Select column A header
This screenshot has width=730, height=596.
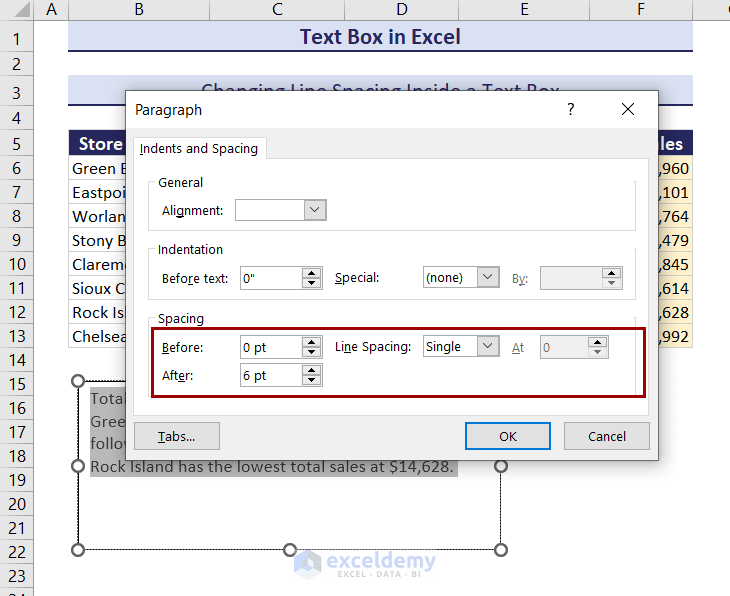pos(51,9)
